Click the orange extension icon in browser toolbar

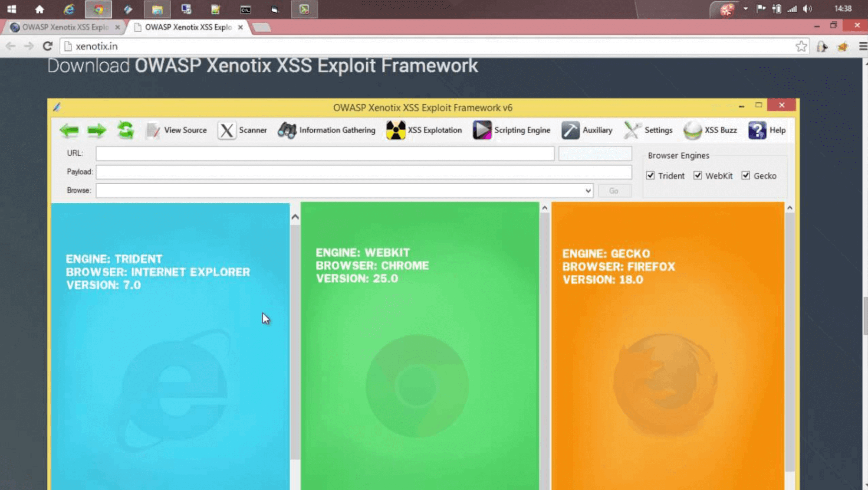click(x=843, y=46)
